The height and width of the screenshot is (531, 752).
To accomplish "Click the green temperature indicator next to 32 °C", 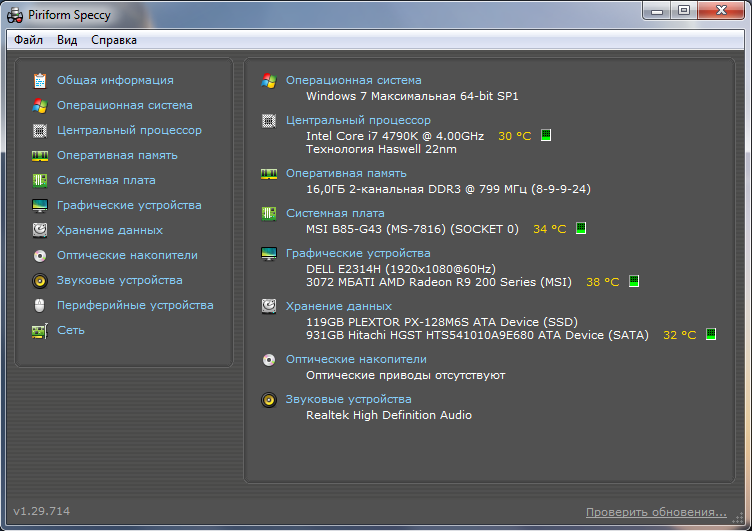I will (x=711, y=334).
